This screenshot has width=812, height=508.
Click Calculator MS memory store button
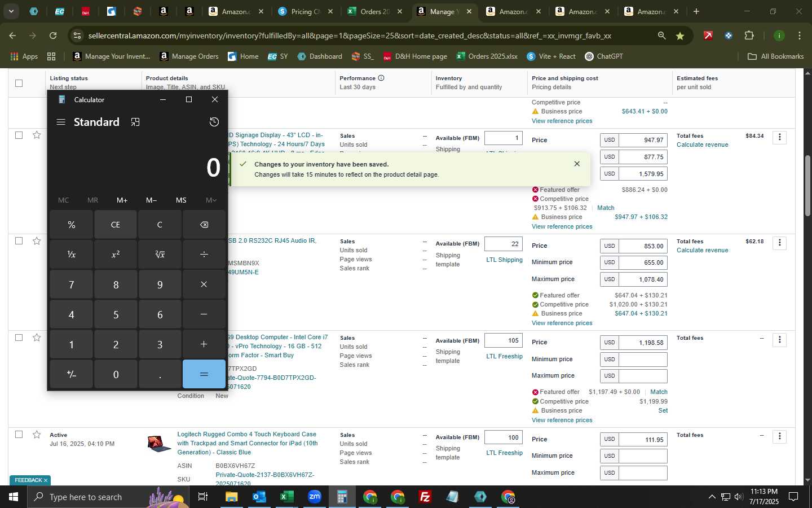coord(181,200)
